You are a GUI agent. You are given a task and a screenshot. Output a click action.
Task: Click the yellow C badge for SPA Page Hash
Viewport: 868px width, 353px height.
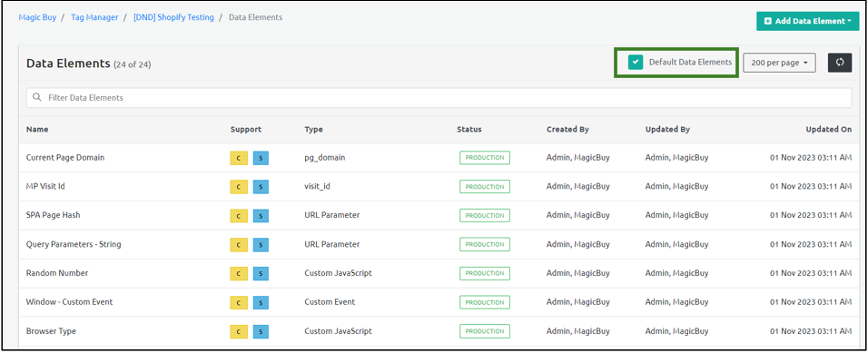point(238,215)
